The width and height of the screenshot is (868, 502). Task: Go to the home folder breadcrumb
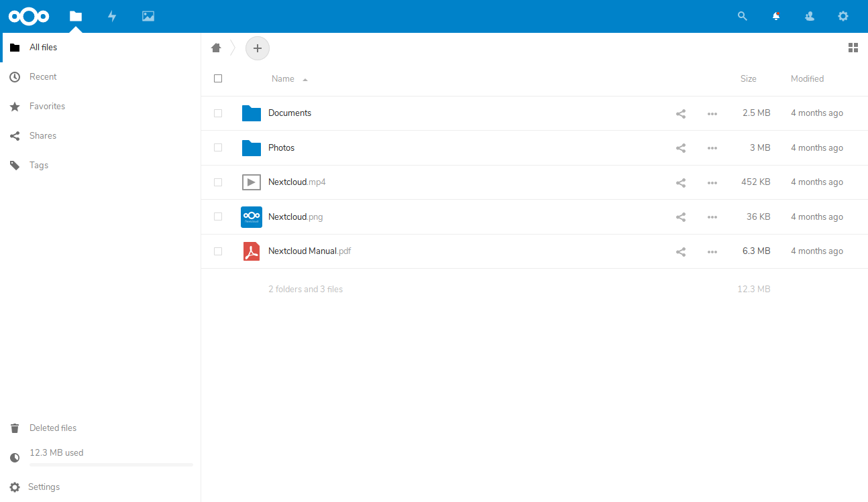[x=216, y=48]
